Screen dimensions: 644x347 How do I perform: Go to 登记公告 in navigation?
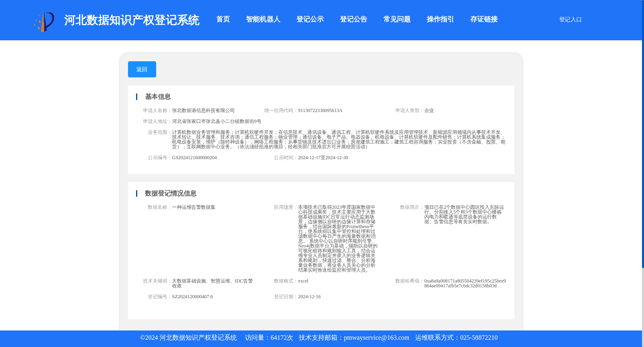pos(353,19)
